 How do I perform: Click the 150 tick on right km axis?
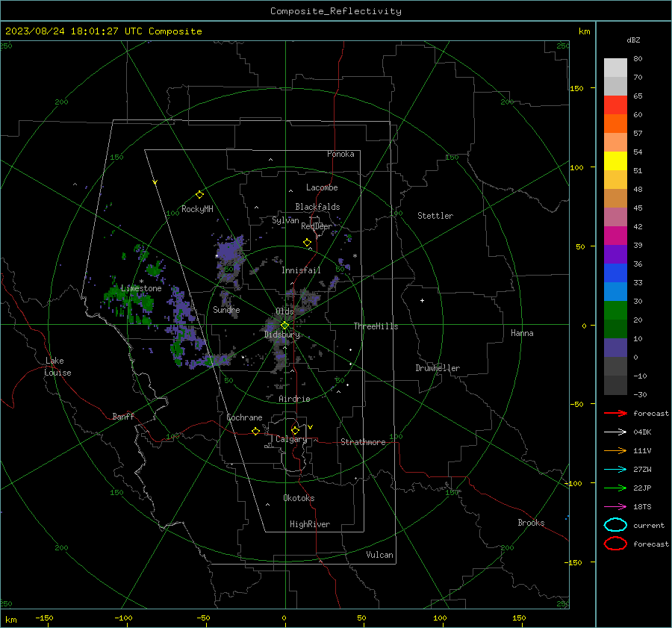tap(576, 88)
